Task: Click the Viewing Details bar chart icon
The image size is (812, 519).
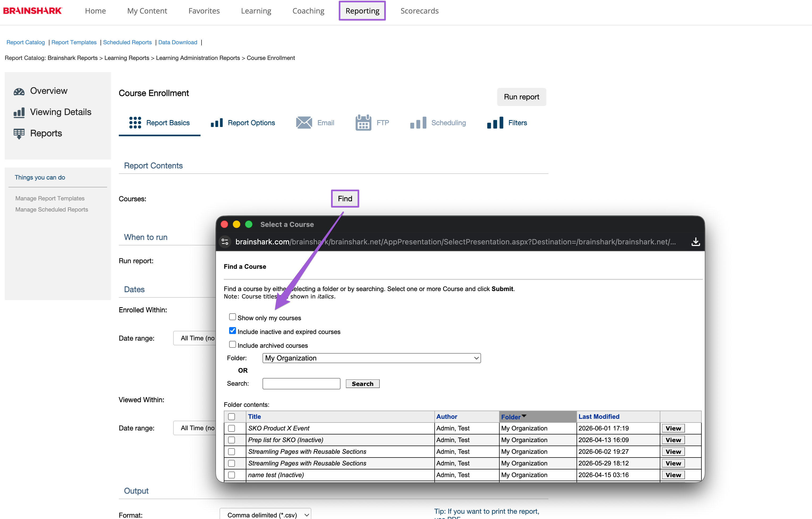Action: (19, 113)
